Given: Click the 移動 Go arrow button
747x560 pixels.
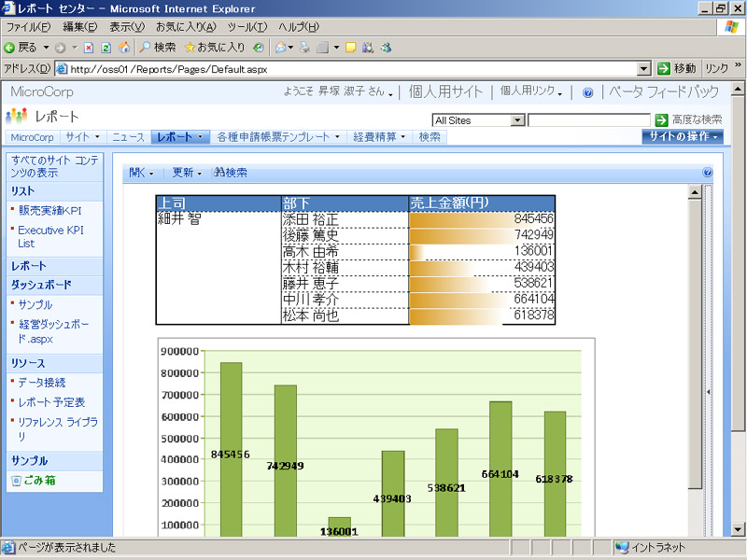Looking at the screenshot, I should tap(677, 68).
